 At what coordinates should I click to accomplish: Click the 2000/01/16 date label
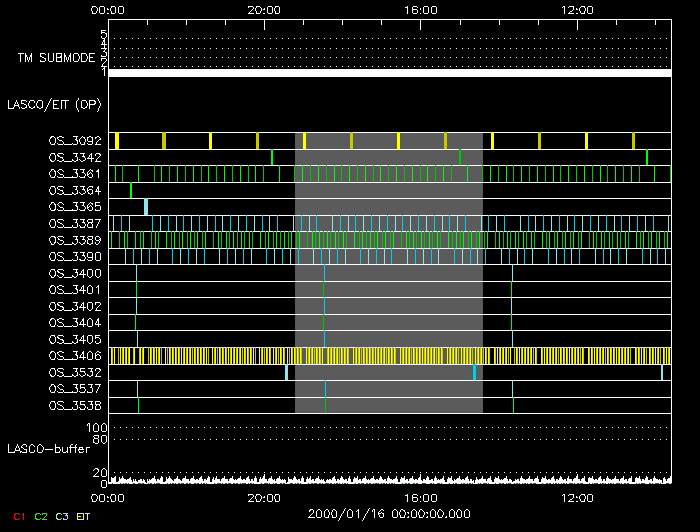click(x=389, y=514)
